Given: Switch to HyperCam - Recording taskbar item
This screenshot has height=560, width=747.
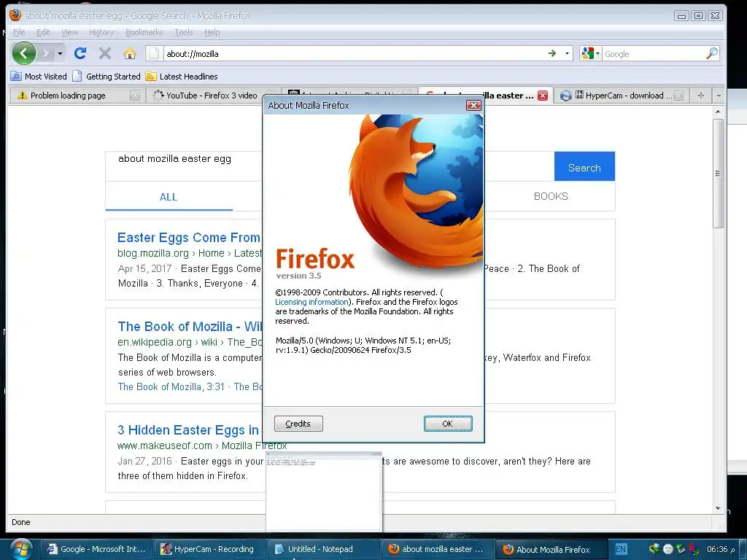Looking at the screenshot, I should 209,549.
